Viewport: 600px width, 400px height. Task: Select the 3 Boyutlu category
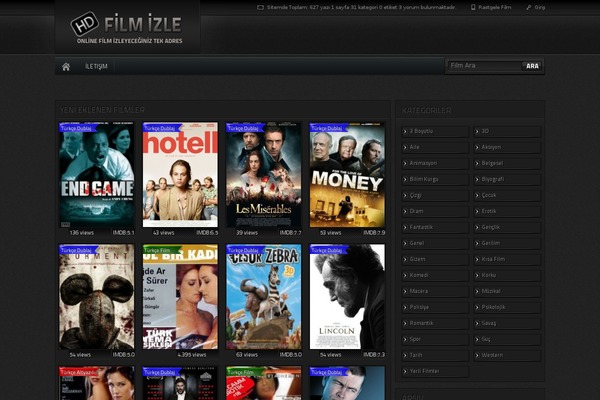[x=435, y=131]
